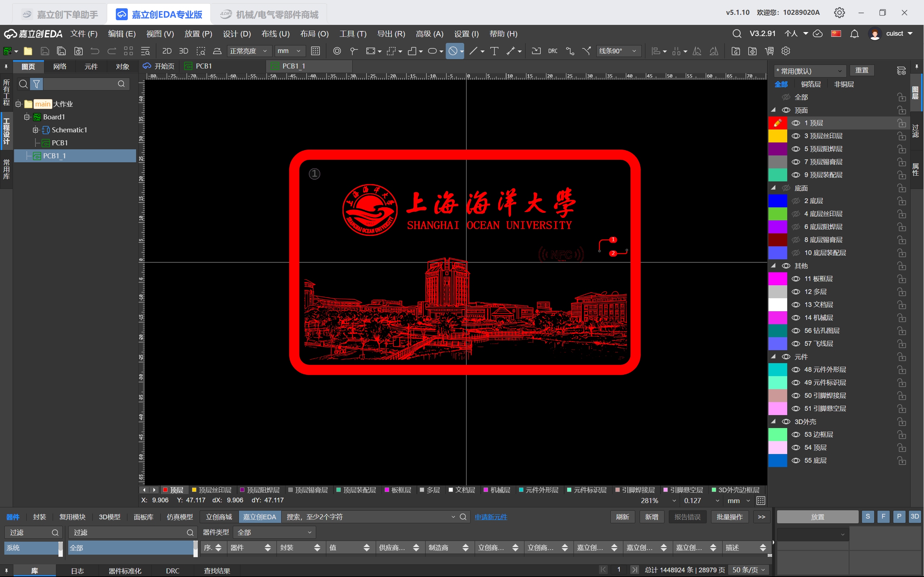Click the 5 顶层阻焊层 purple color swatch
924x577 pixels.
(777, 149)
